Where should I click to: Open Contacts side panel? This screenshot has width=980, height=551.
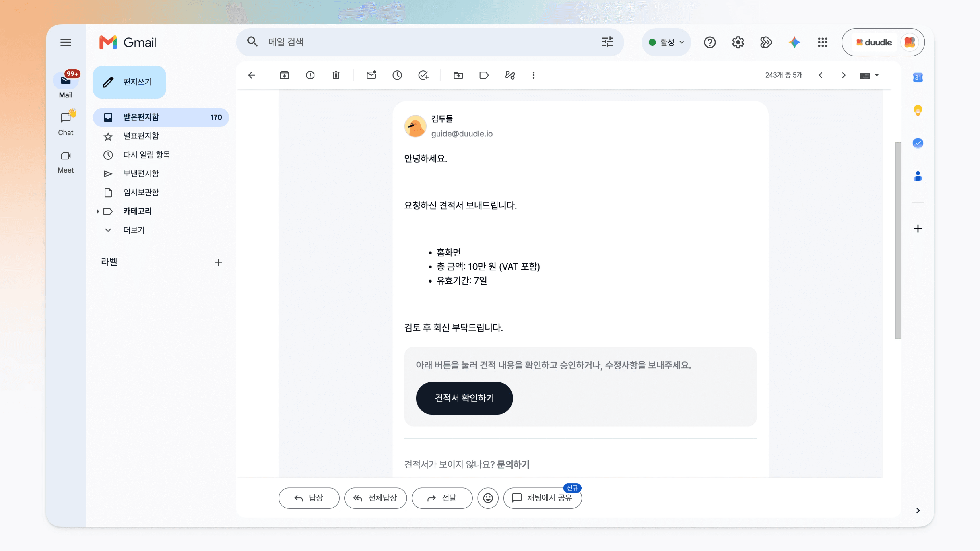[918, 176]
